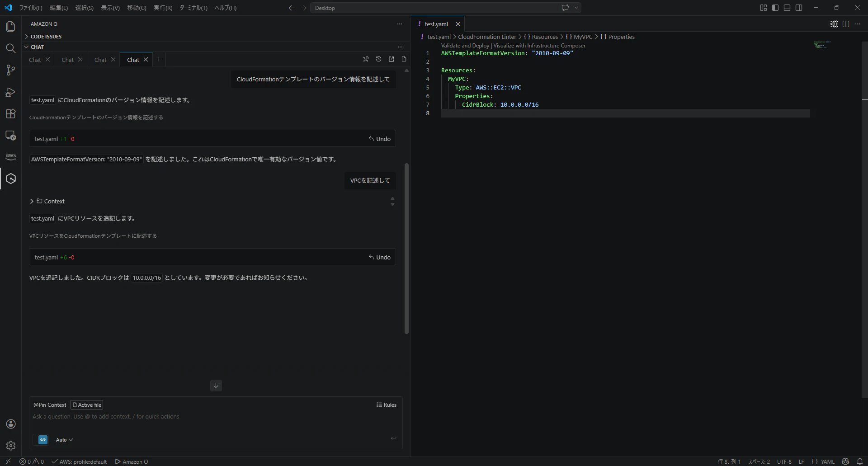Image resolution: width=868 pixels, height=466 pixels.
Task: Open Source Control view
Action: [x=10, y=70]
